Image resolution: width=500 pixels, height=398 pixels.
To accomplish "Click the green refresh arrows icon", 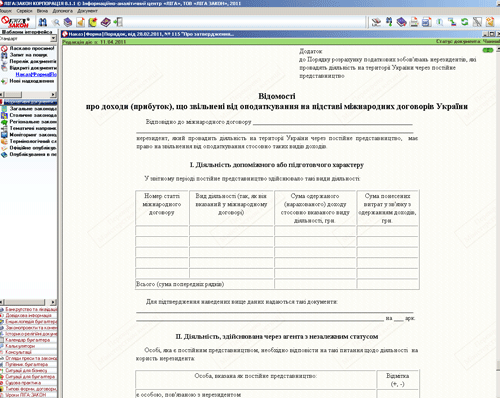I will coord(464,22).
